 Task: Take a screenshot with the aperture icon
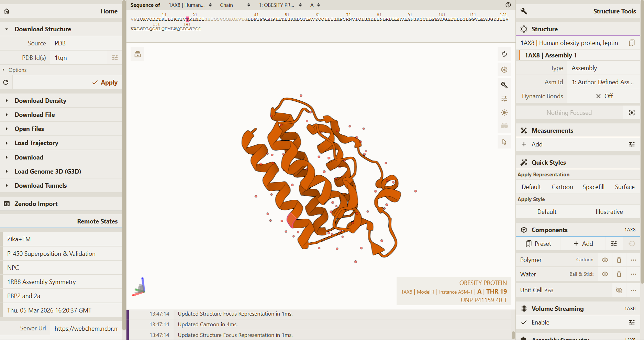(504, 69)
